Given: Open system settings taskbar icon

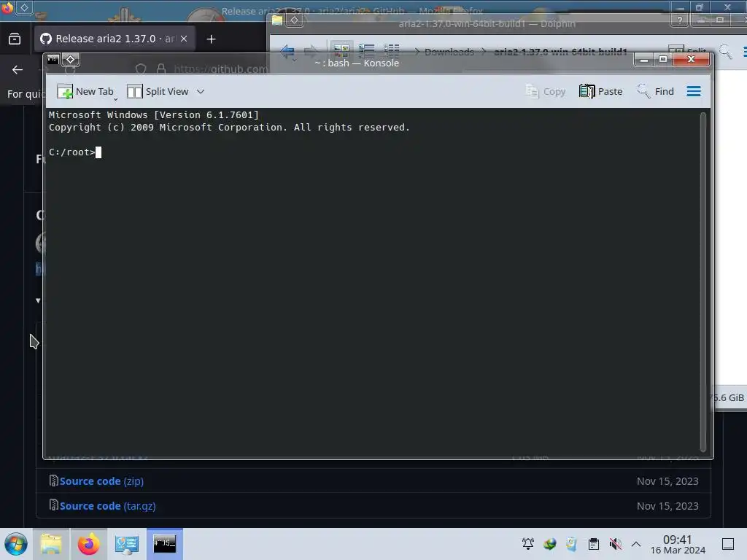Looking at the screenshot, I should click(127, 544).
